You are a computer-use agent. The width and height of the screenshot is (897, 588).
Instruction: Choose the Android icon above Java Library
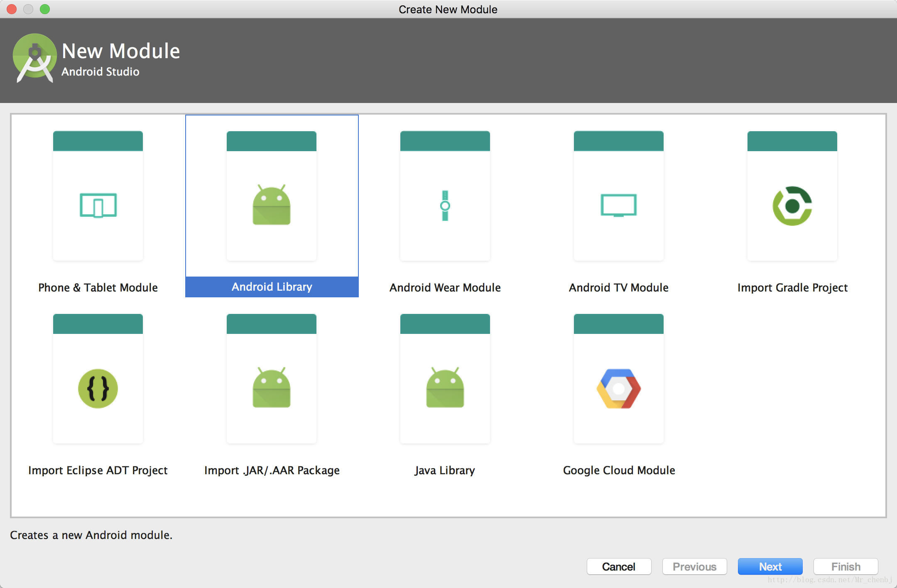pyautogui.click(x=445, y=387)
